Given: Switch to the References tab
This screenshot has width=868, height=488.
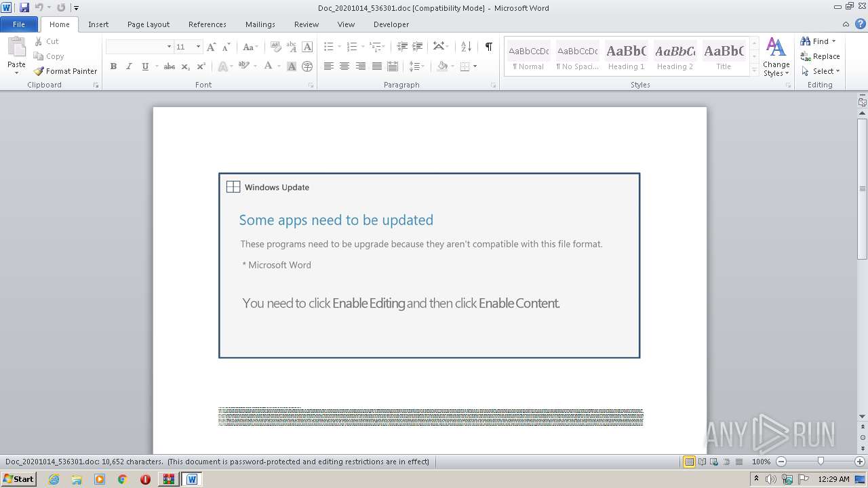Looking at the screenshot, I should pos(208,24).
